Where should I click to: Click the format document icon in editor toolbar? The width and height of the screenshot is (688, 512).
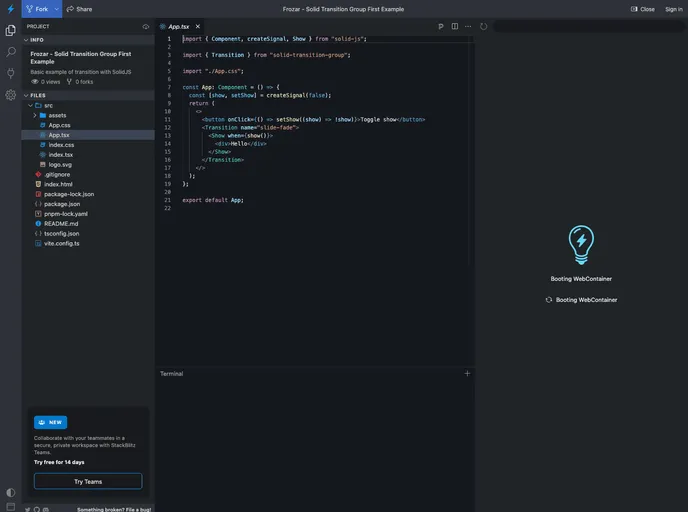coord(441,26)
